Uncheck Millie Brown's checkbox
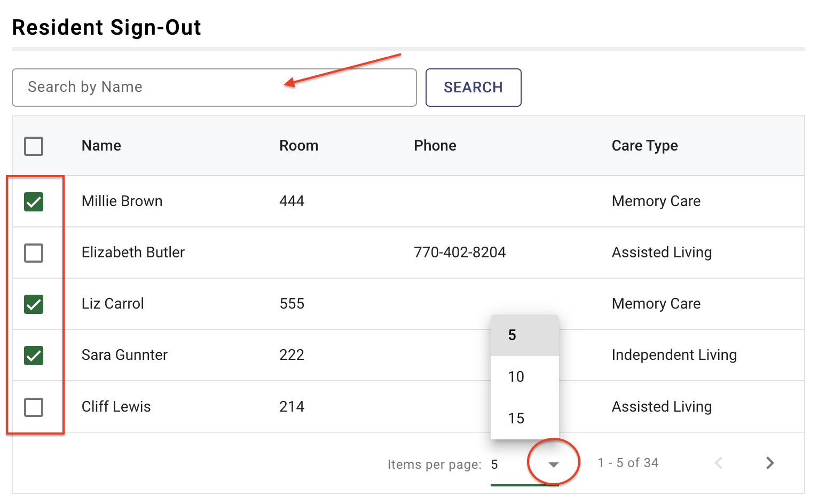This screenshot has height=504, width=818. 34,202
